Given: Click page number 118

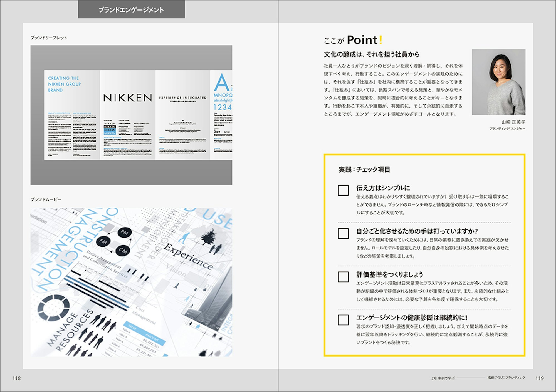Looking at the screenshot, I should (x=16, y=378).
